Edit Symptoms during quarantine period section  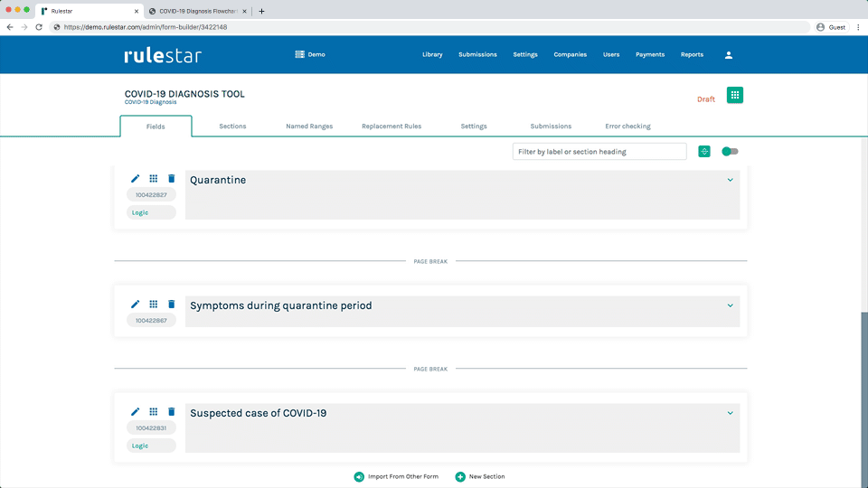pos(135,305)
